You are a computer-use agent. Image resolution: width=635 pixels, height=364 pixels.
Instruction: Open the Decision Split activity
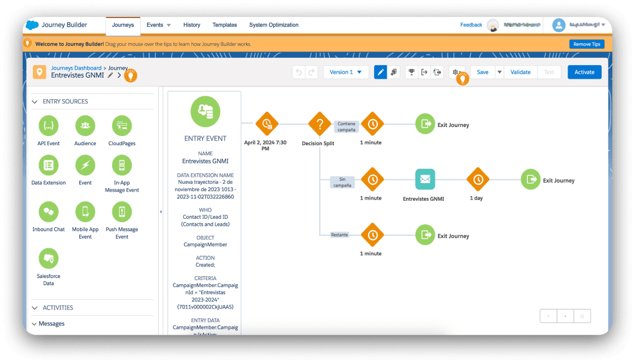(x=320, y=124)
